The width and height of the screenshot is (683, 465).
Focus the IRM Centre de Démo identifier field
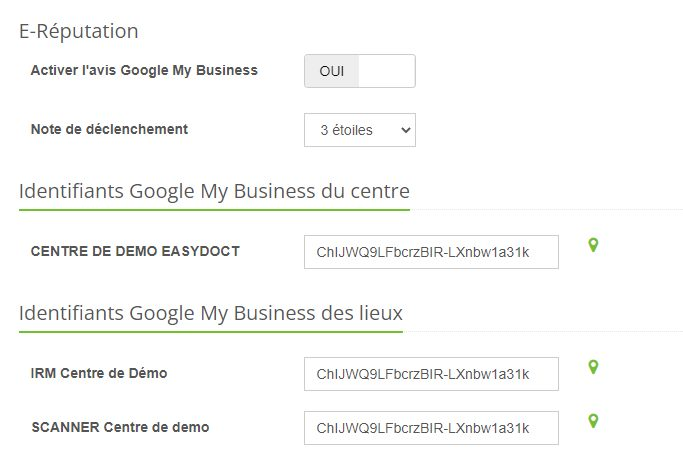click(x=431, y=374)
